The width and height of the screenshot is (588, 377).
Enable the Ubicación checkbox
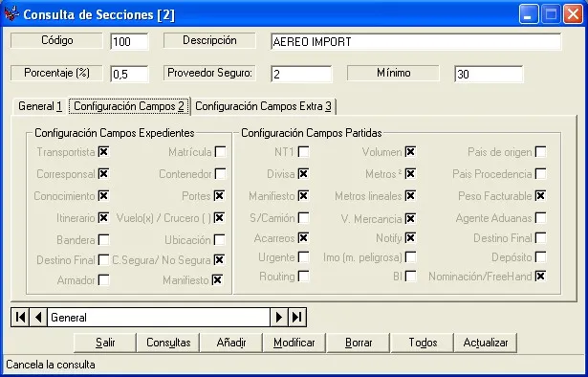(219, 240)
